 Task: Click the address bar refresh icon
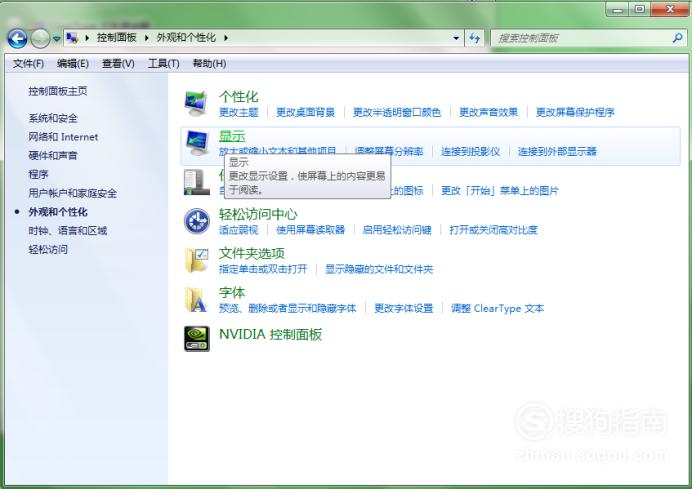point(474,38)
